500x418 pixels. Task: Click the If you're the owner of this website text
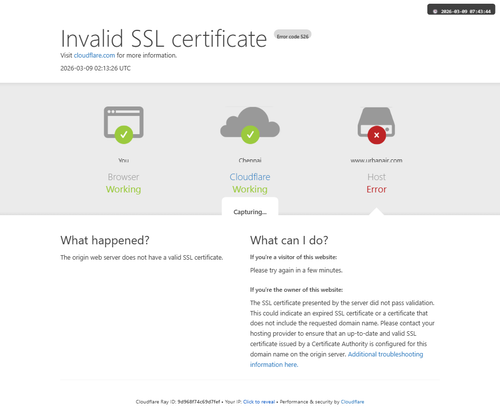click(296, 290)
